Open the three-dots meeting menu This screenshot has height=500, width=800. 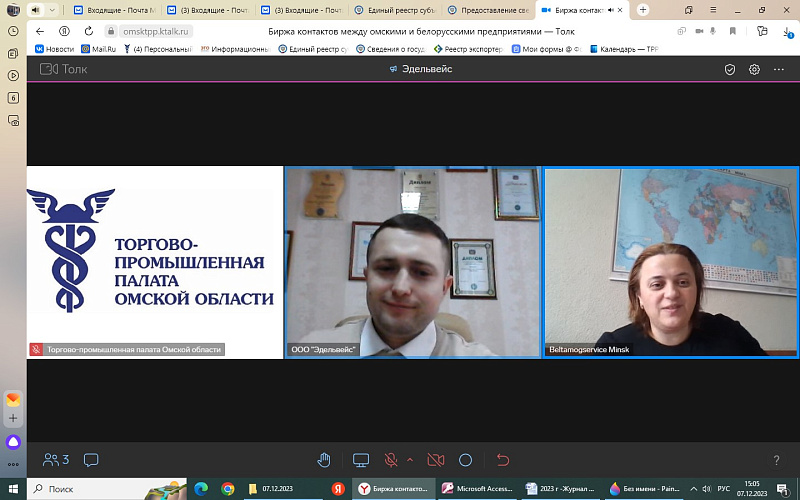pyautogui.click(x=779, y=69)
